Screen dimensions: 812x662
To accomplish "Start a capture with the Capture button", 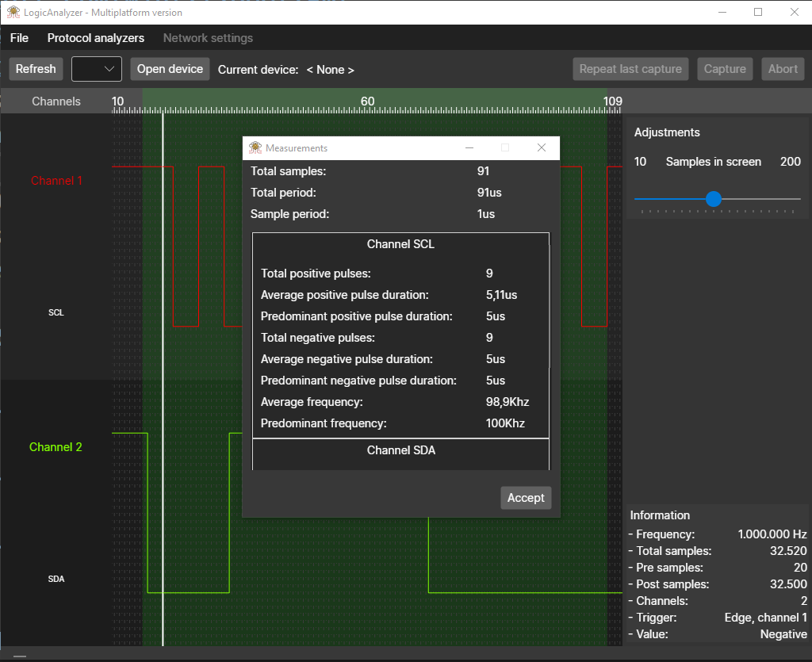I will (725, 69).
